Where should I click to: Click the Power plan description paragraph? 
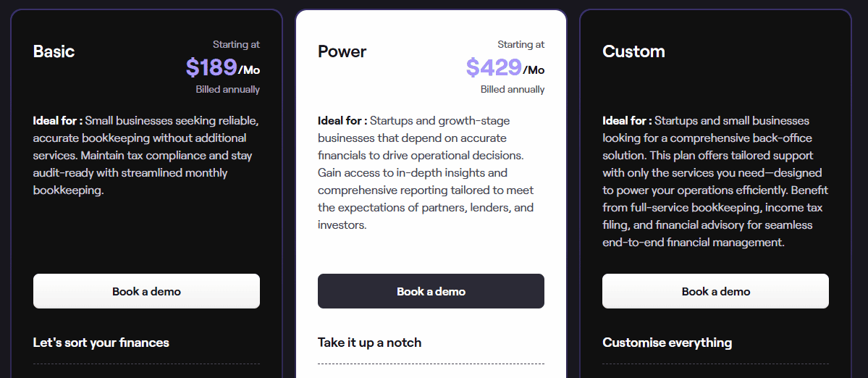427,172
